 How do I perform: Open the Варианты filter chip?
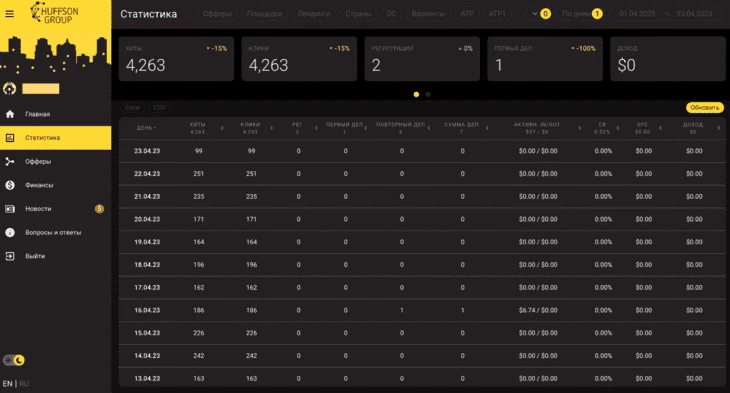pyautogui.click(x=428, y=14)
